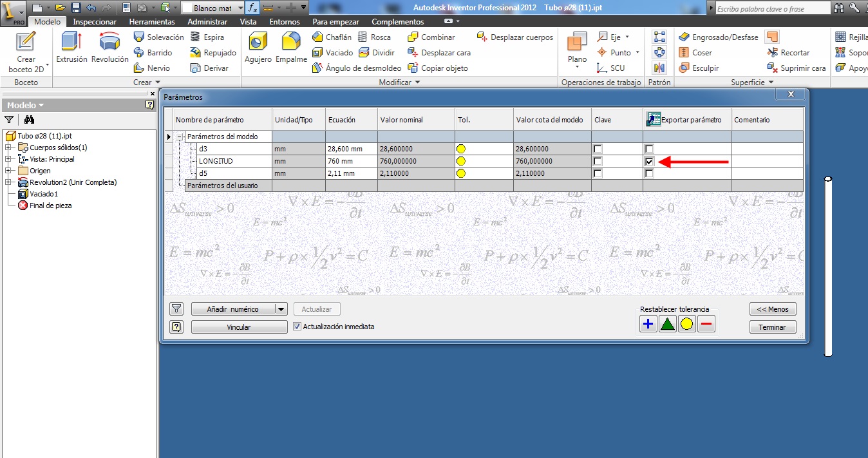Expand the Superficie panel dropdown
The image size is (868, 458).
pos(771,82)
